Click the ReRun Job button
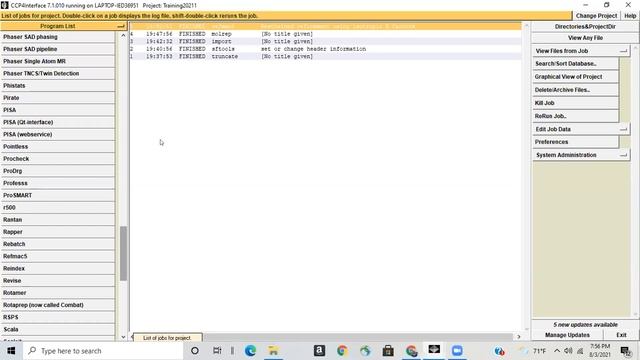The width and height of the screenshot is (640, 360). pos(576,116)
